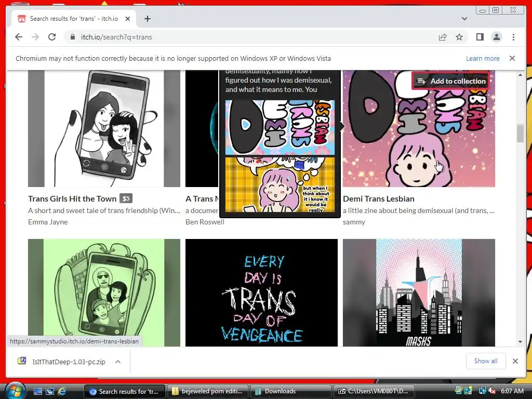The height and width of the screenshot is (399, 532).
Task: Open the Chromium three-dot menu
Action: click(x=513, y=37)
